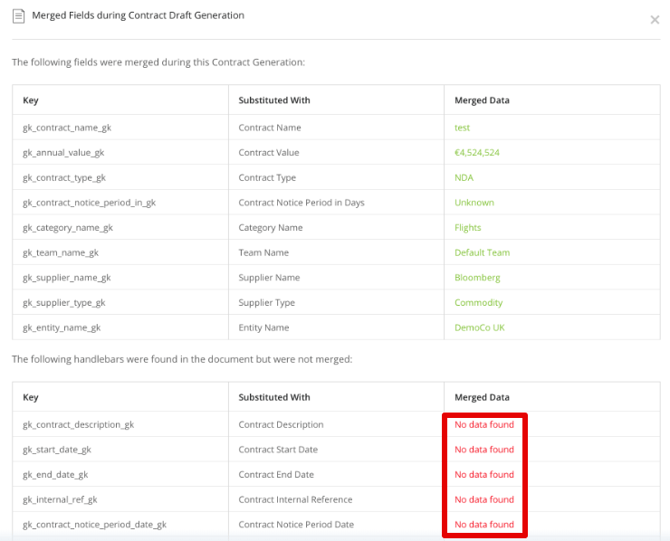
Task: Select the merged value 'Bloomberg'
Action: (x=477, y=278)
